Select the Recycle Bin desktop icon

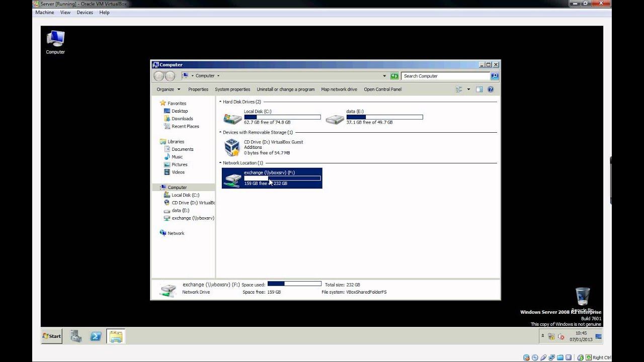[x=583, y=300]
